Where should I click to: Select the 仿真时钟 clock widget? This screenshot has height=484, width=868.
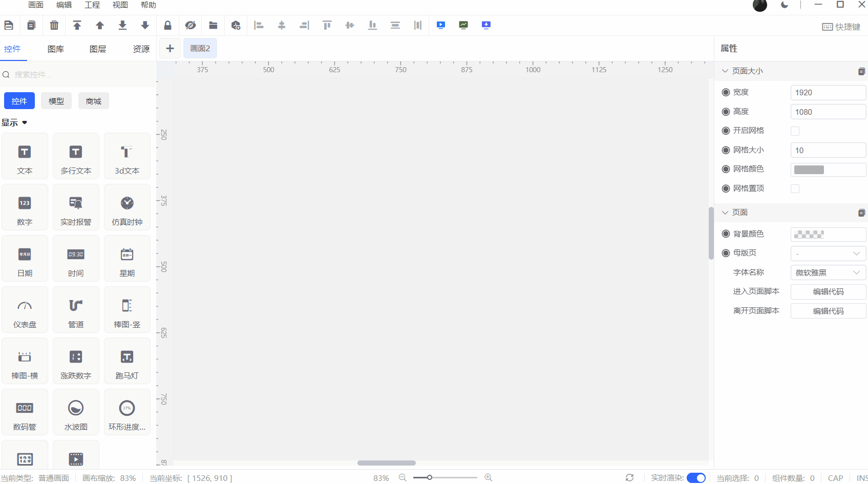127,207
